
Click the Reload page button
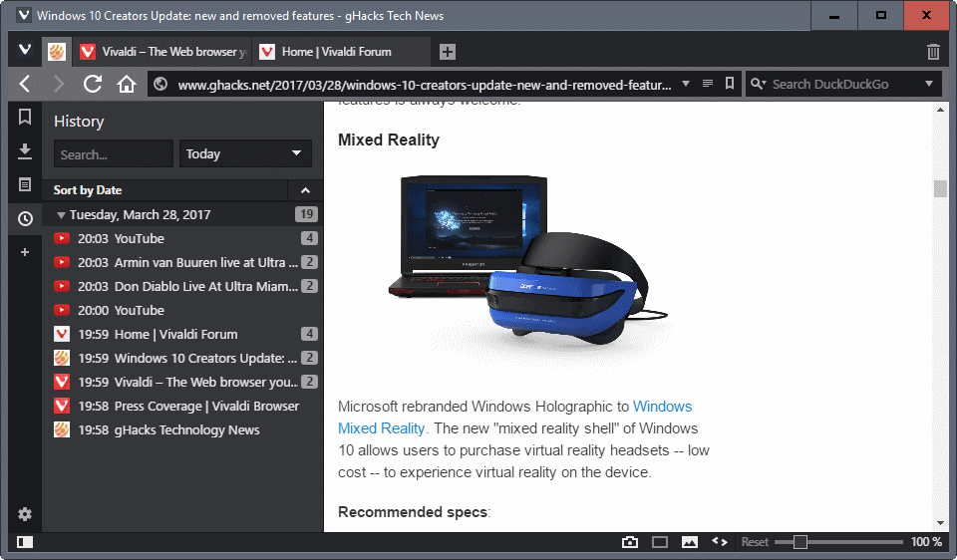(93, 84)
